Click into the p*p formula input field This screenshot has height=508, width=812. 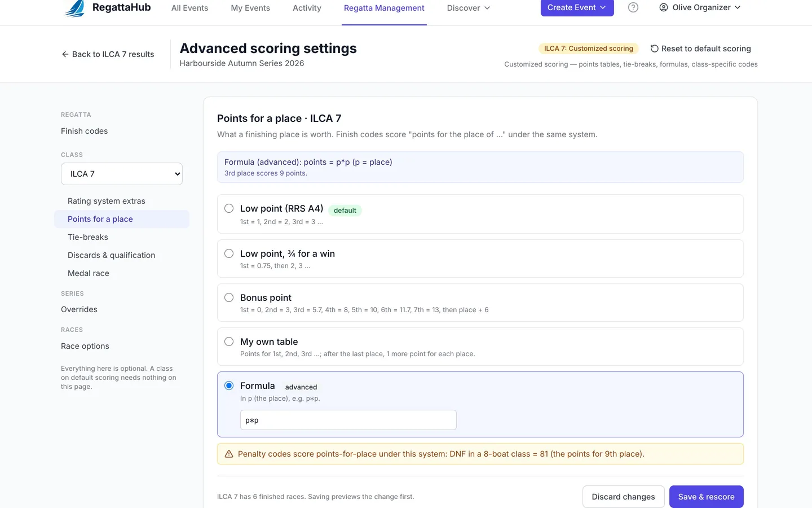tap(348, 420)
